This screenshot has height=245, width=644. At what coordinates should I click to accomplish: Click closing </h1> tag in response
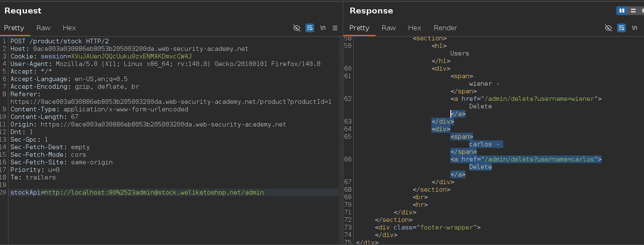pos(441,61)
